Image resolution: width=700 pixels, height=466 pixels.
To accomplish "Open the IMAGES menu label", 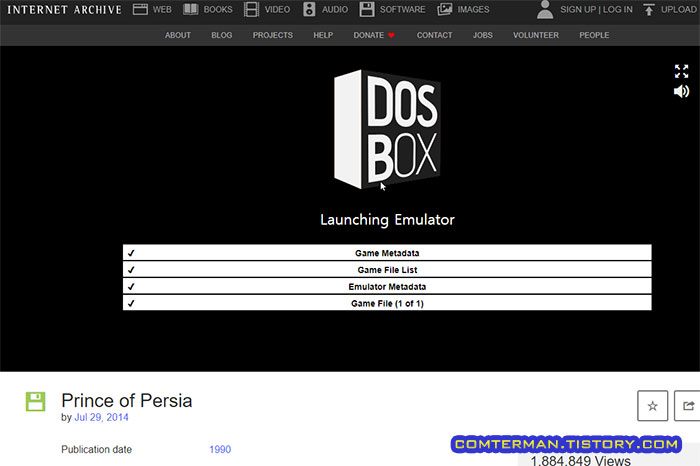I will 473,9.
